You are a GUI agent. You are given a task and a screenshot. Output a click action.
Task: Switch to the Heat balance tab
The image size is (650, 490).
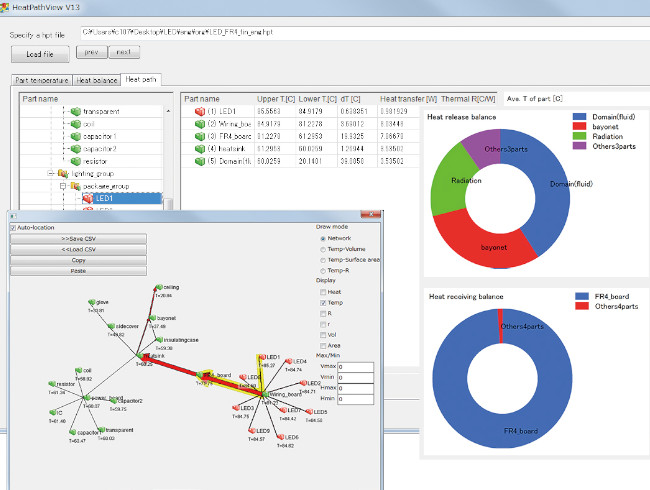[x=98, y=80]
